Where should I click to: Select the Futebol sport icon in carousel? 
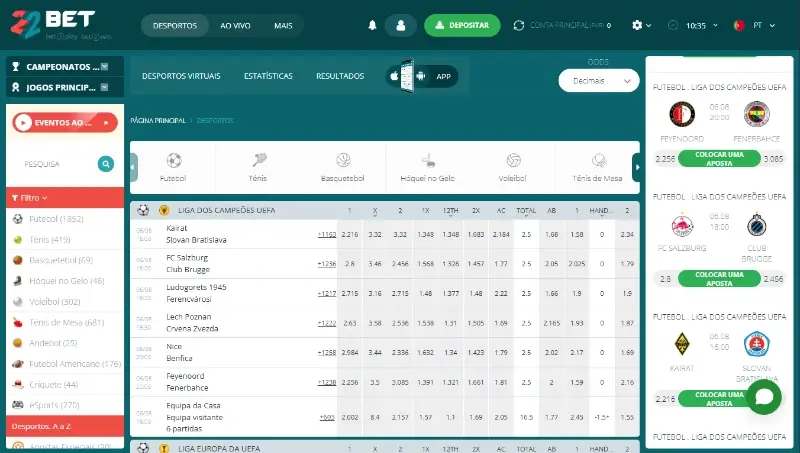tap(173, 161)
